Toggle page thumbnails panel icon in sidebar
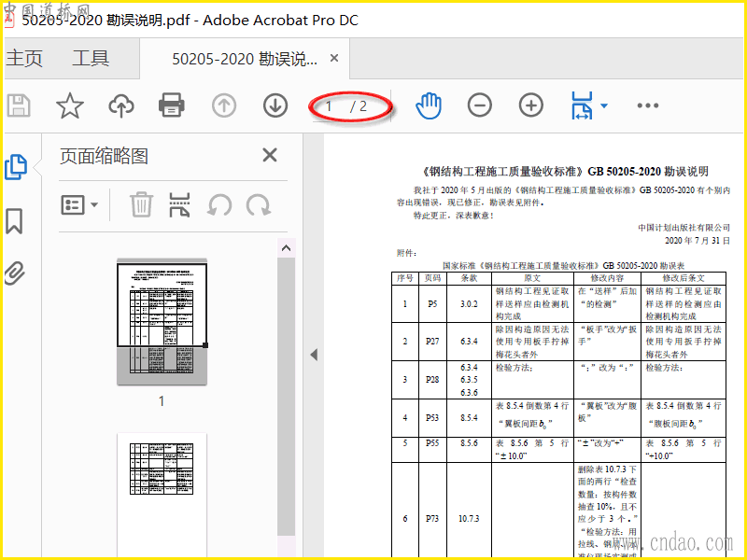The image size is (747, 560). coord(16,167)
